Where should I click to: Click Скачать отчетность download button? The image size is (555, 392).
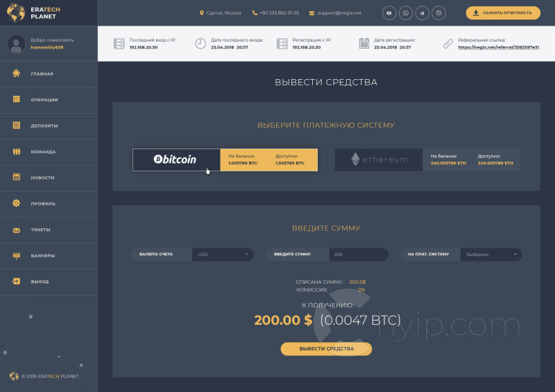click(503, 12)
